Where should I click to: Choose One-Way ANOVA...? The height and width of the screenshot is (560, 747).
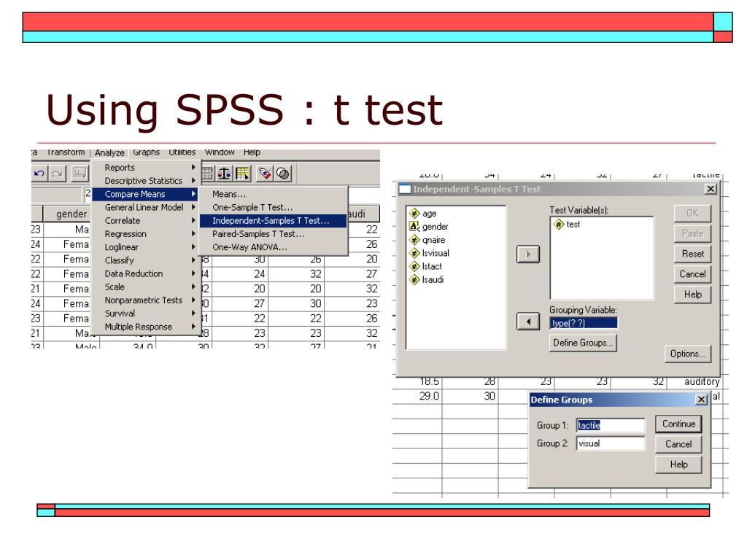[273, 247]
